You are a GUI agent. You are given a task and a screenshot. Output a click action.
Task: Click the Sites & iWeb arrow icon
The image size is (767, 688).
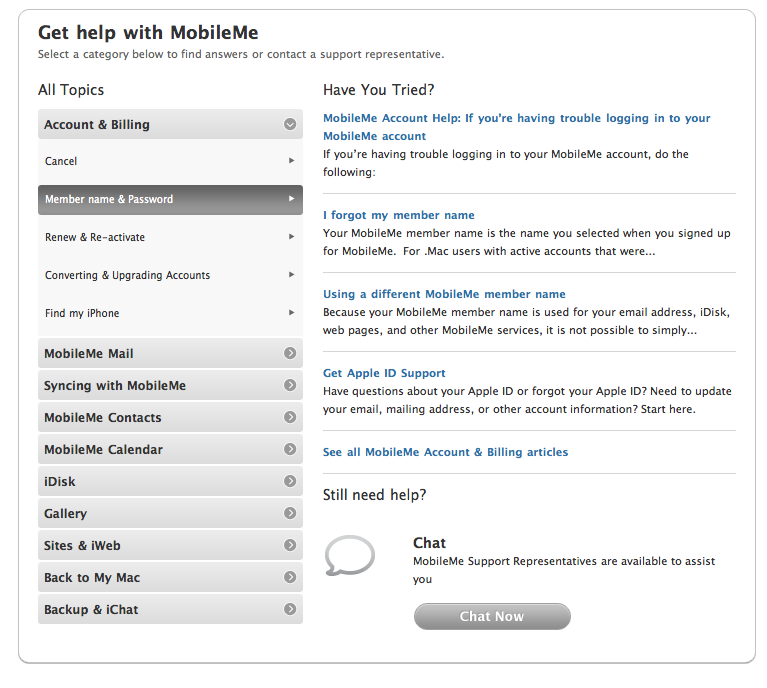pyautogui.click(x=290, y=545)
